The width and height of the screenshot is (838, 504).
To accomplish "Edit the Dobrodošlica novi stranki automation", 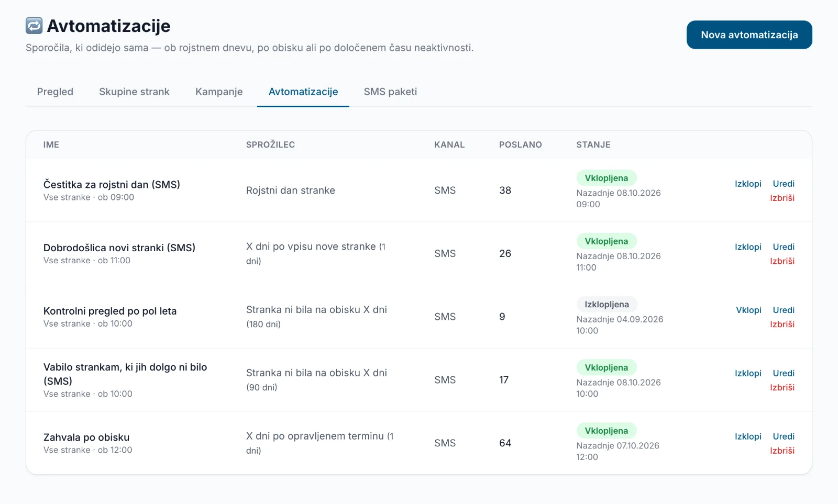I will [x=784, y=247].
